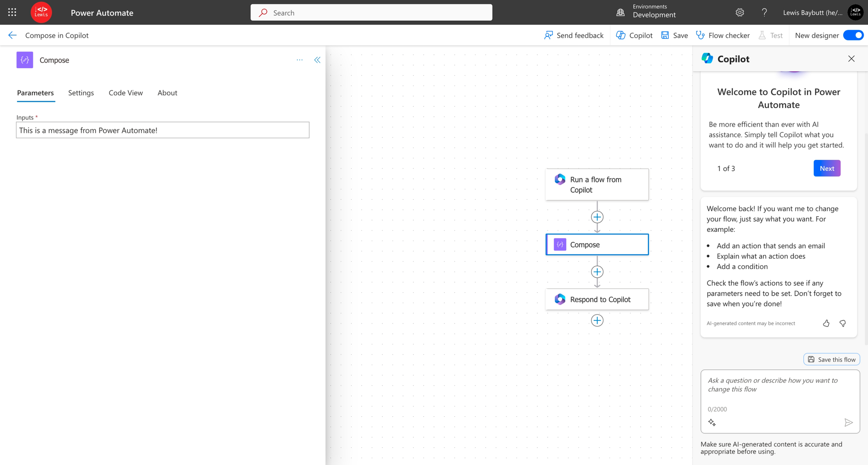The height and width of the screenshot is (465, 868).
Task: Toggle the New designer switch
Action: pos(853,36)
